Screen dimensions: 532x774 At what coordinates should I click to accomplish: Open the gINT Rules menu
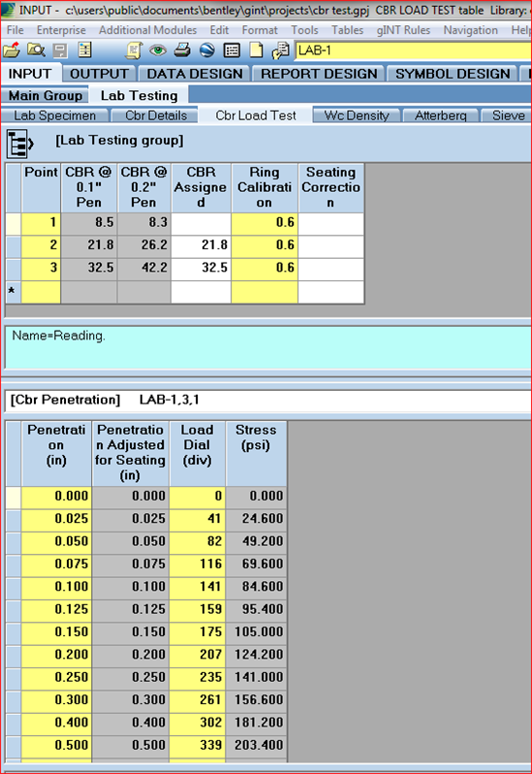(403, 30)
